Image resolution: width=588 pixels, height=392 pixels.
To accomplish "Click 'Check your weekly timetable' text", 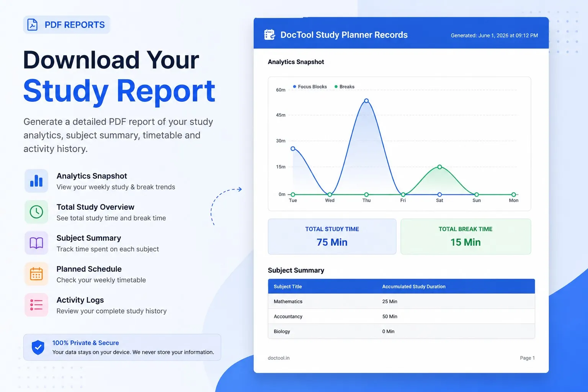I will coord(101,280).
